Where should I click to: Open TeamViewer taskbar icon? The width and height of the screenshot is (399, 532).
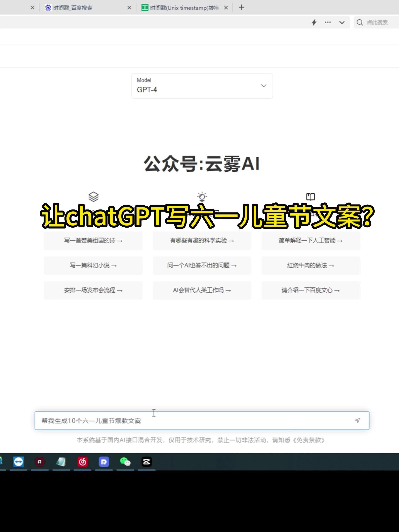coord(18,462)
